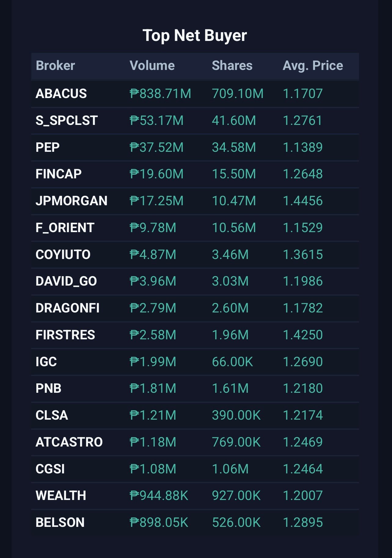
Task: Select F_ORIENT in broker list
Action: 195,228
